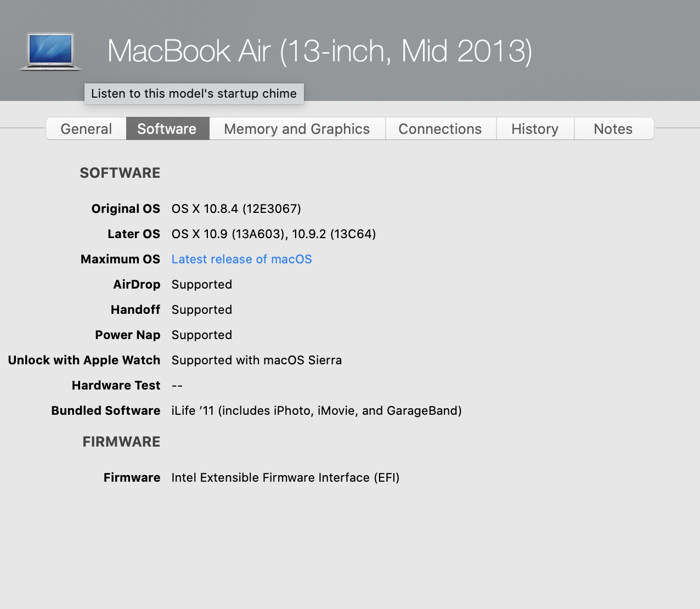
Task: Select the value Supported with macOS Sierra
Action: click(x=257, y=360)
